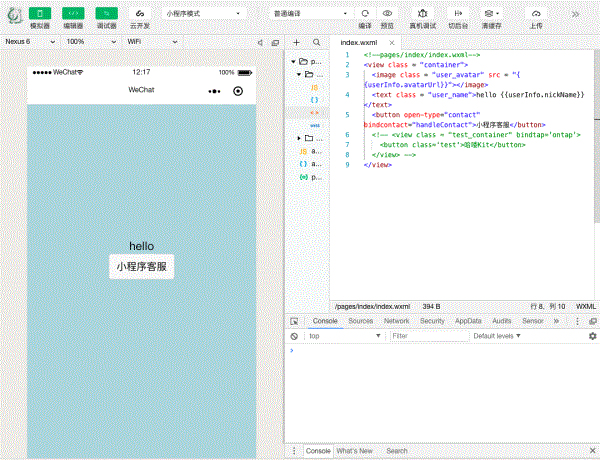The height and width of the screenshot is (460, 600).
Task: Open real device debugging (真机调试)
Action: click(x=423, y=14)
